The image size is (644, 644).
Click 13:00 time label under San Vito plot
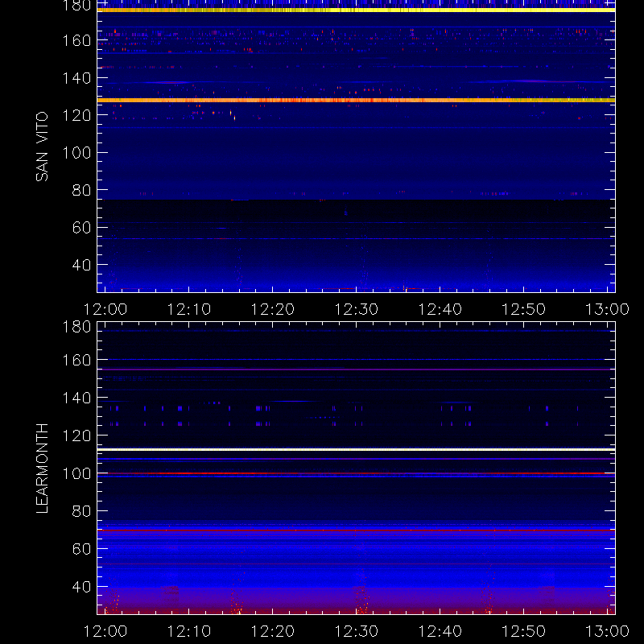607,309
